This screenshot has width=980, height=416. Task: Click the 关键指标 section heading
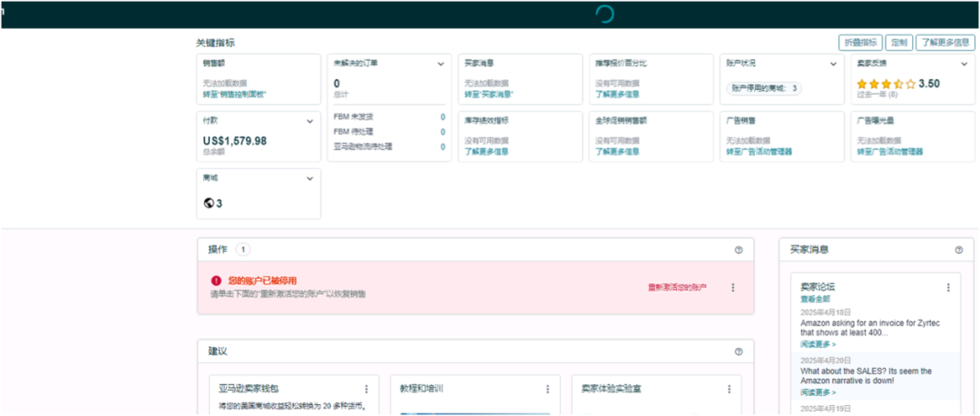coord(216,44)
